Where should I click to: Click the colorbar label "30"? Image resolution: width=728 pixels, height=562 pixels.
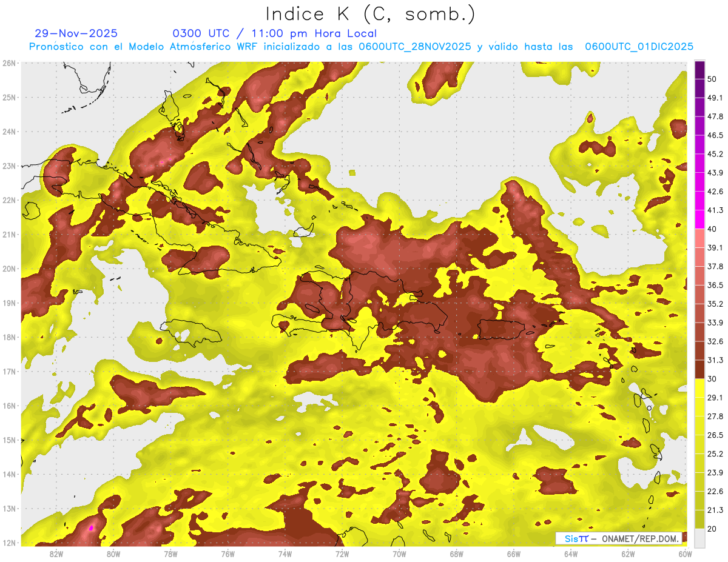(x=712, y=379)
